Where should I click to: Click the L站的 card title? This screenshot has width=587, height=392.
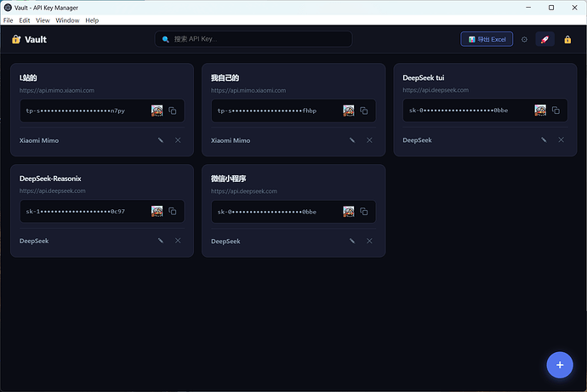[28, 77]
